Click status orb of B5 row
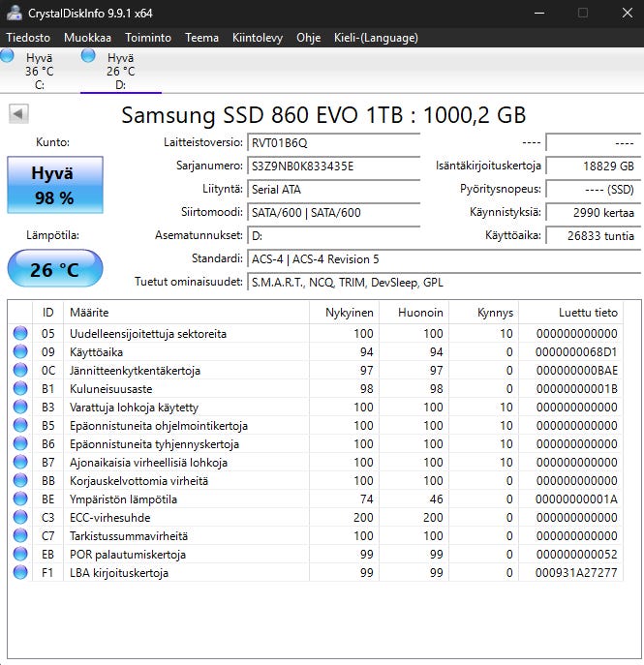The width and height of the screenshot is (644, 665). point(20,425)
